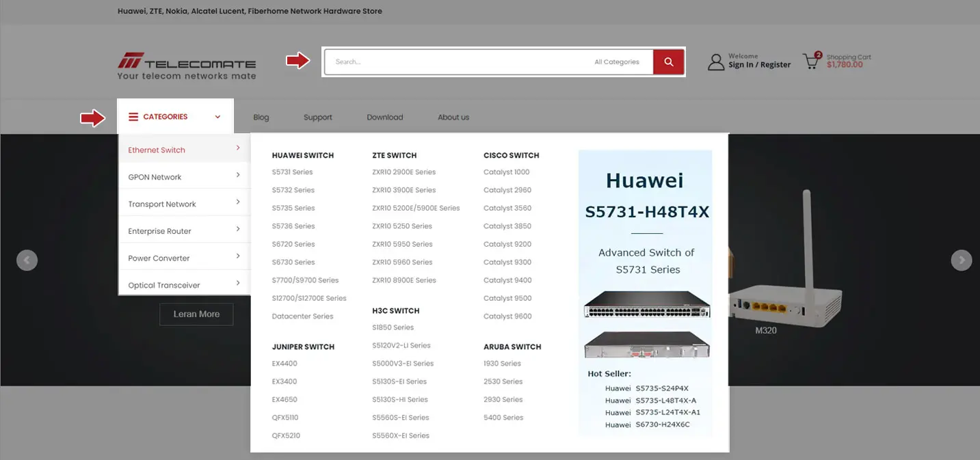Viewport: 980px width, 460px height.
Task: Expand the GPON Network submenu
Action: [238, 176]
